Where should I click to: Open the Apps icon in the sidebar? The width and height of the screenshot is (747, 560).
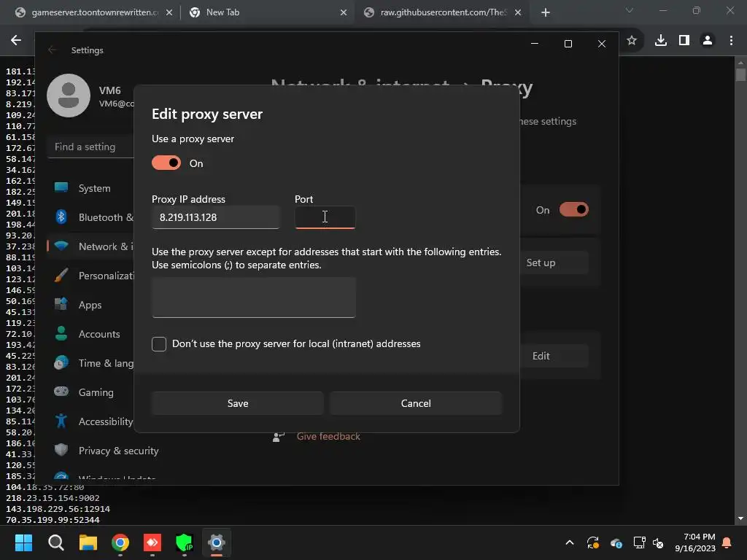click(x=61, y=304)
